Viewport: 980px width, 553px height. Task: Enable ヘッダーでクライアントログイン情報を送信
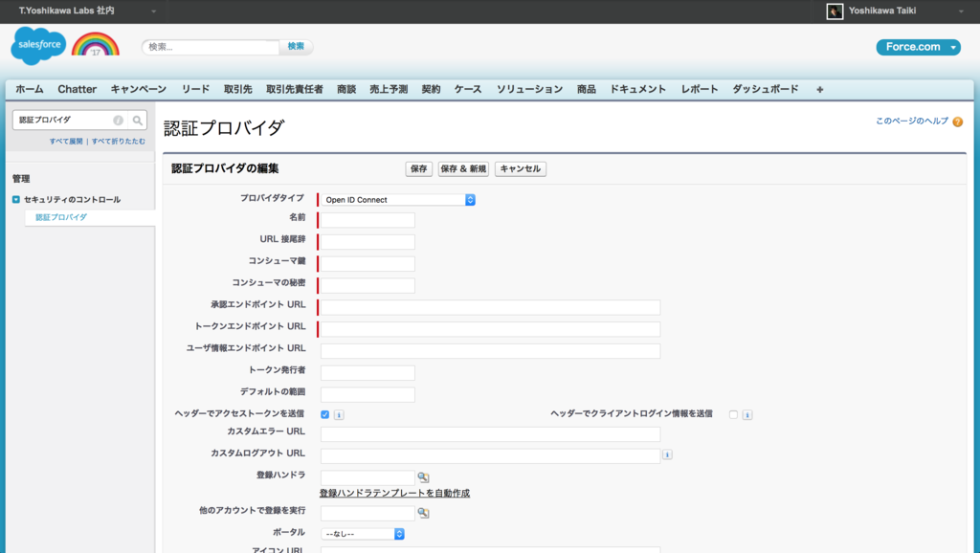pos(732,414)
